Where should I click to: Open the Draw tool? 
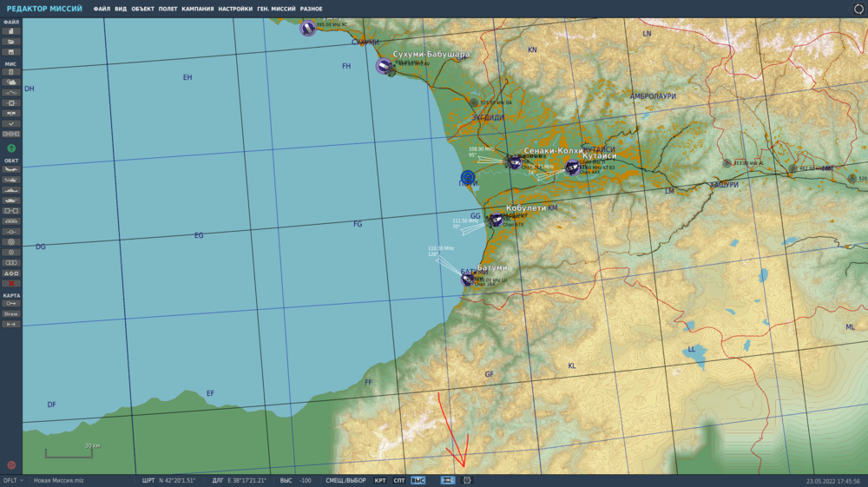tap(11, 313)
